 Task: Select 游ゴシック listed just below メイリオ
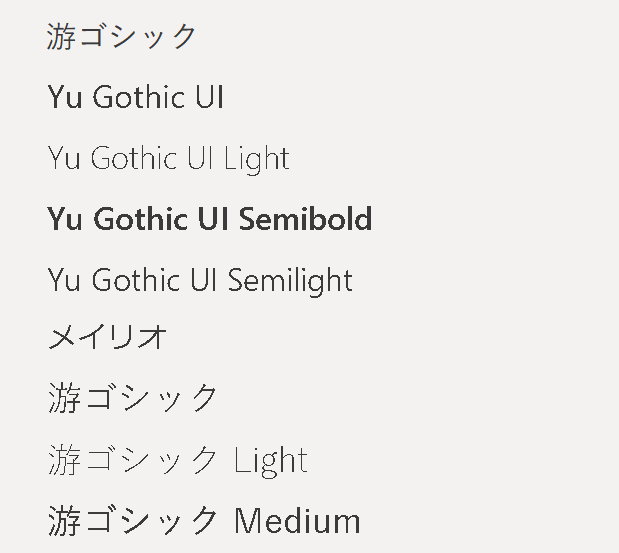(x=132, y=398)
